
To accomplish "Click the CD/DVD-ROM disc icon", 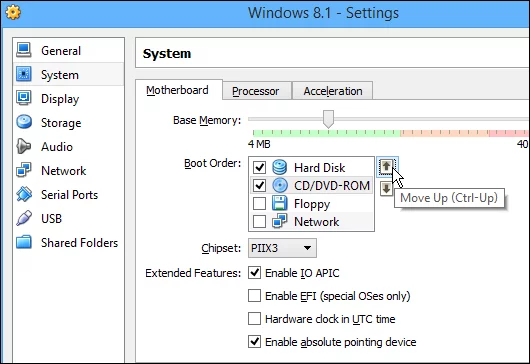I will (280, 185).
